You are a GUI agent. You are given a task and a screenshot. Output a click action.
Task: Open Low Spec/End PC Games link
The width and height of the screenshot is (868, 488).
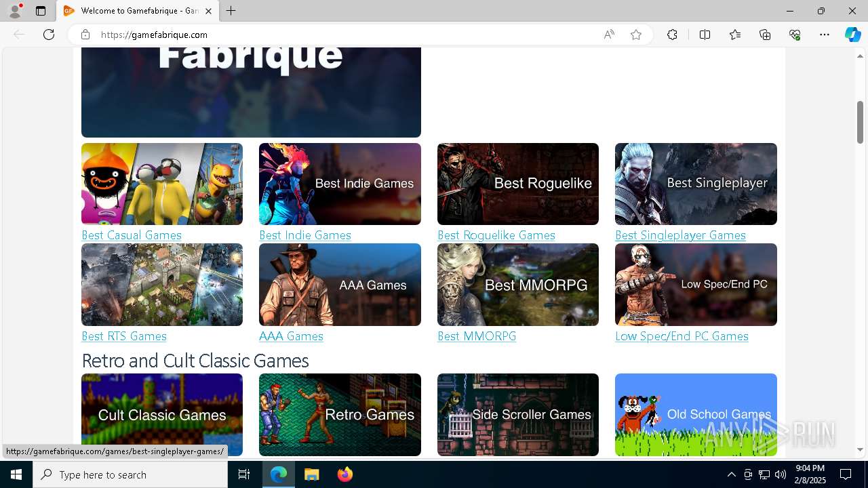[682, 336]
